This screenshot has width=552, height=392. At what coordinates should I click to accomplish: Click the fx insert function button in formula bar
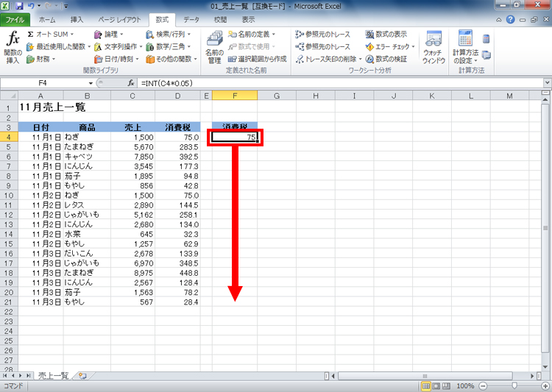[131, 83]
